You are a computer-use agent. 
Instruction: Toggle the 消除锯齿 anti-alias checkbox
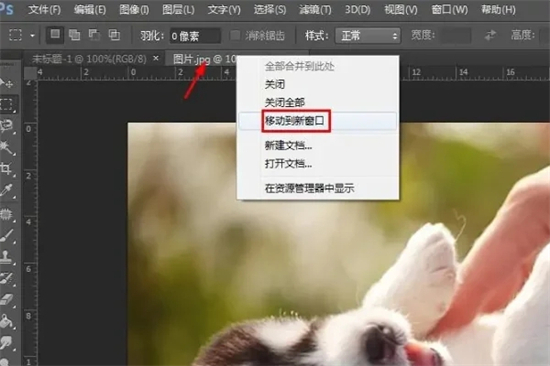[x=235, y=35]
